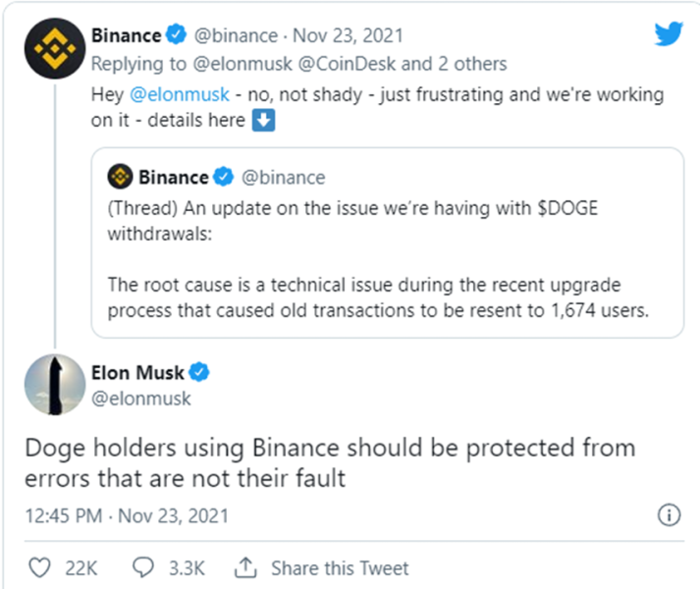Open replies via speech bubble icon
The width and height of the screenshot is (700, 589).
143,567
